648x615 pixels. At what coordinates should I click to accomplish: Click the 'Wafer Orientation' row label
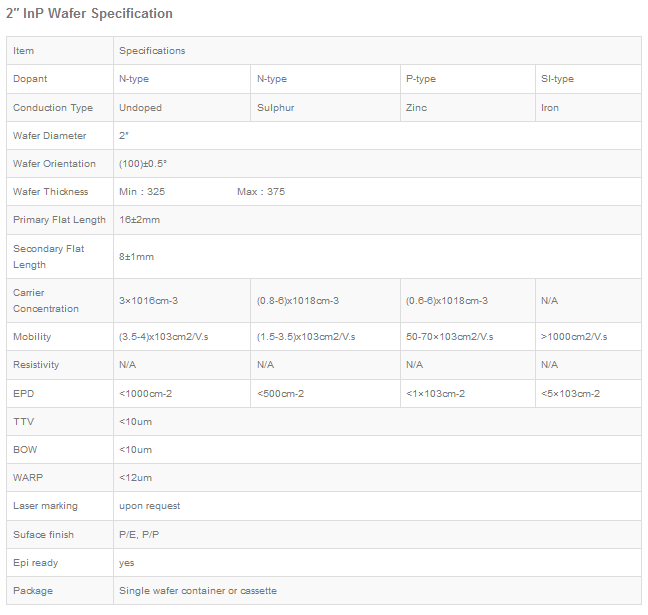54,164
